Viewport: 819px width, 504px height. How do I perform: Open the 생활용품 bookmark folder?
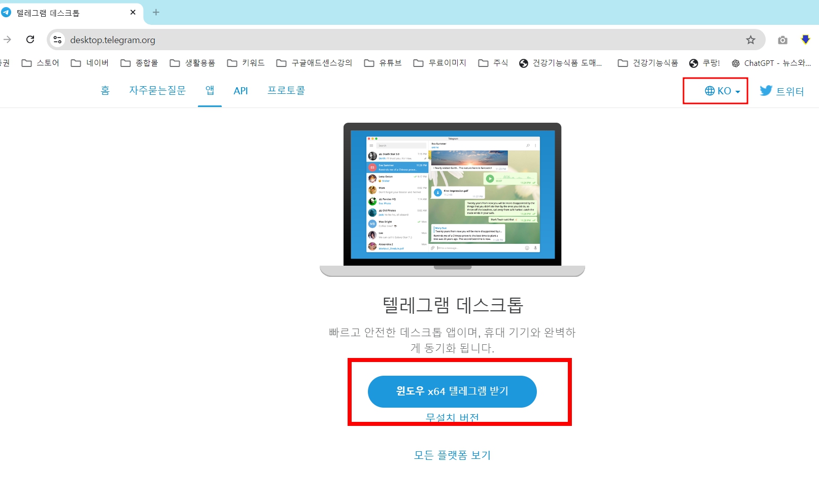[x=192, y=63]
